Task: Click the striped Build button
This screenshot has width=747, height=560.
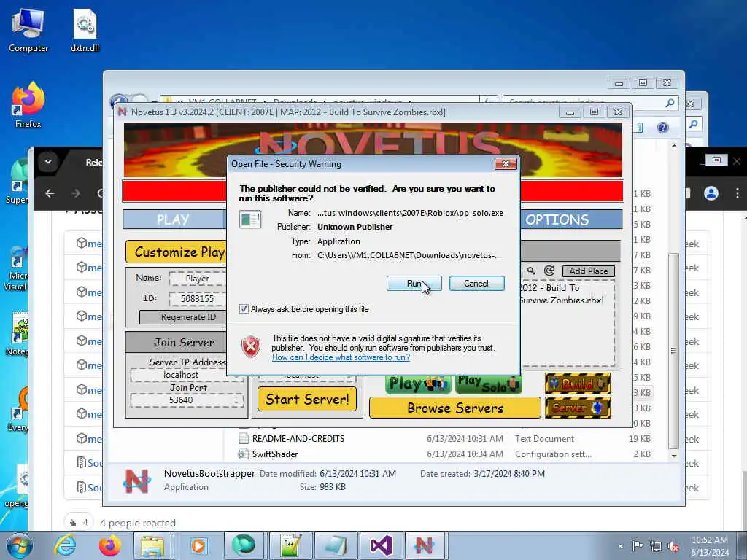Action: 578,384
